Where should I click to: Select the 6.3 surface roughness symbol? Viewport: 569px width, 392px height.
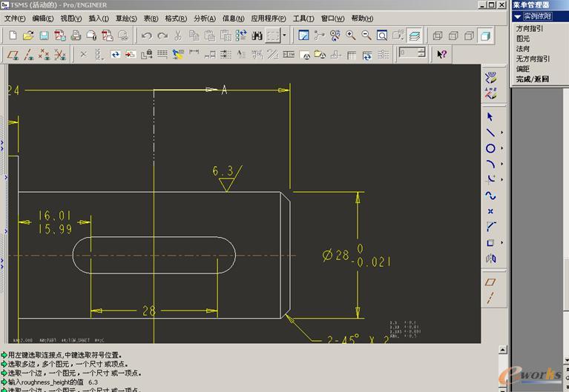tap(227, 178)
